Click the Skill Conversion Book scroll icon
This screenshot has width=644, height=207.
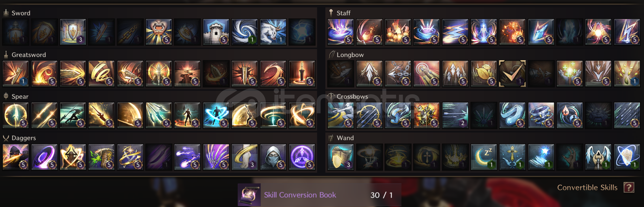click(249, 195)
